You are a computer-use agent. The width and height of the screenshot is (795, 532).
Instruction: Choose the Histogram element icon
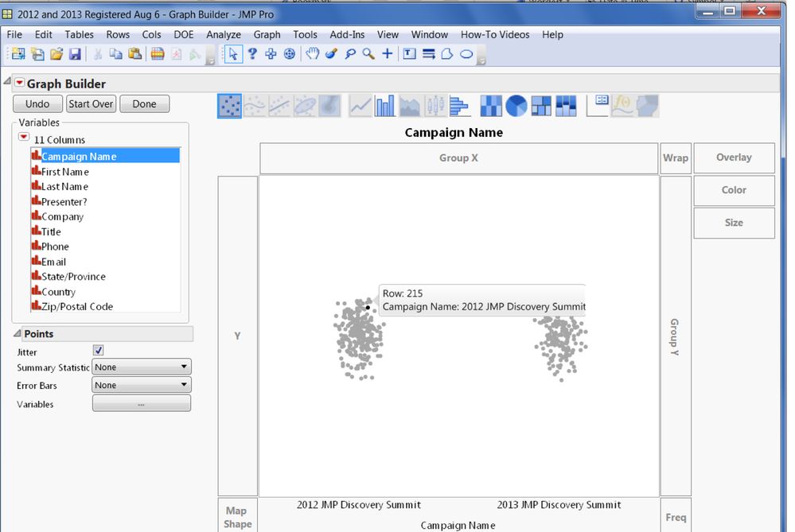pyautogui.click(x=459, y=107)
